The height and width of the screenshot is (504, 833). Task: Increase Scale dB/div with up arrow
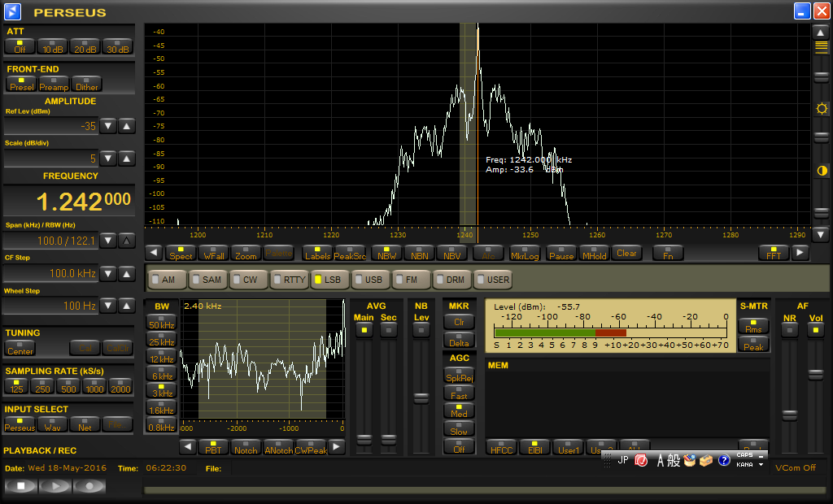click(x=126, y=159)
